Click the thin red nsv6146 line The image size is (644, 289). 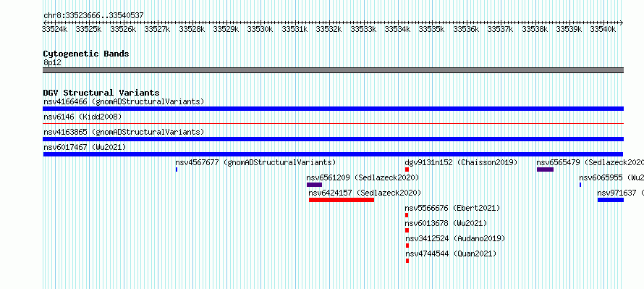pos(333,123)
